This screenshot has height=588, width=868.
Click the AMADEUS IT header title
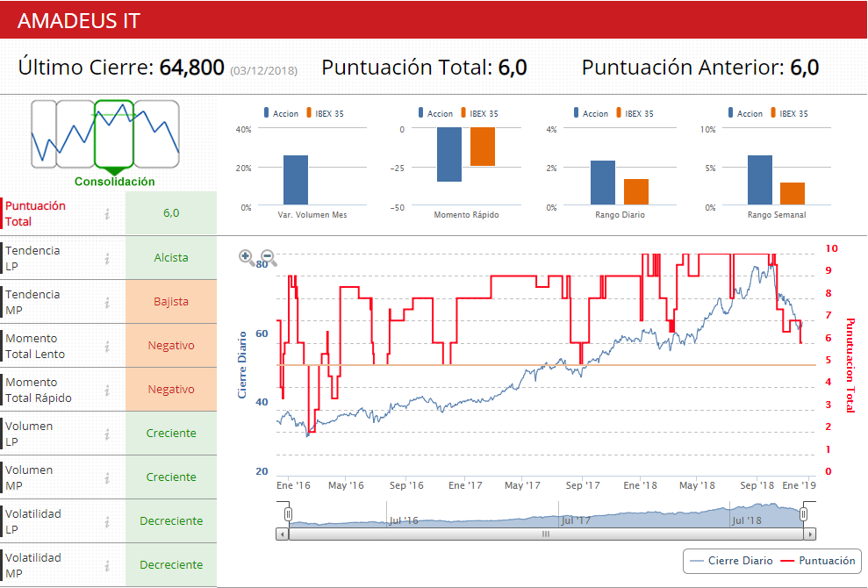pyautogui.click(x=79, y=21)
